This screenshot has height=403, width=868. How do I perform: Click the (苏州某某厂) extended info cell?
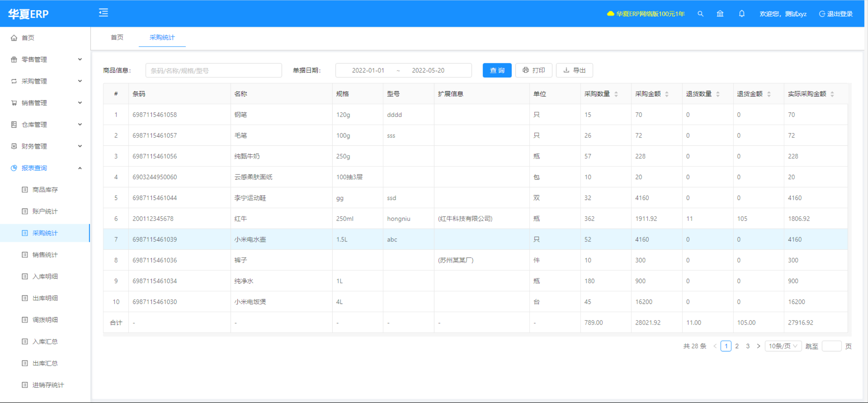[x=481, y=260]
